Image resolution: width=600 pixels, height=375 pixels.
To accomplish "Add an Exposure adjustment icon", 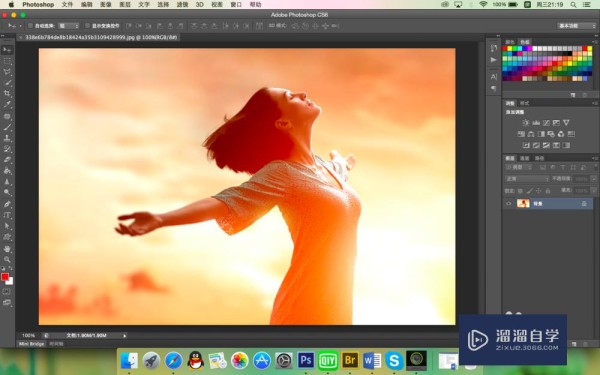I will (556, 123).
